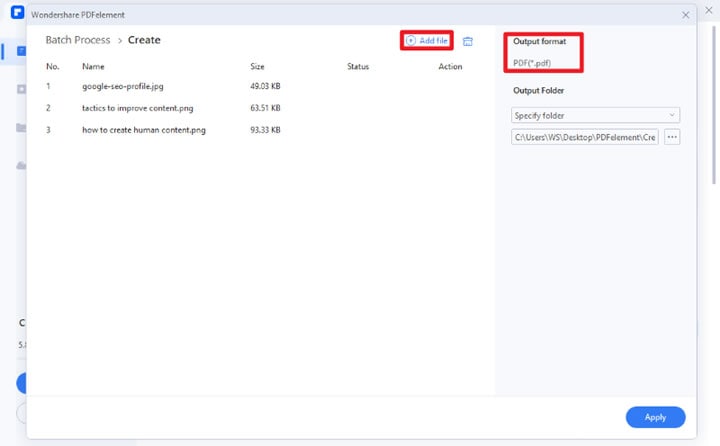Click the Status column header
Image resolution: width=720 pixels, height=446 pixels.
point(358,66)
